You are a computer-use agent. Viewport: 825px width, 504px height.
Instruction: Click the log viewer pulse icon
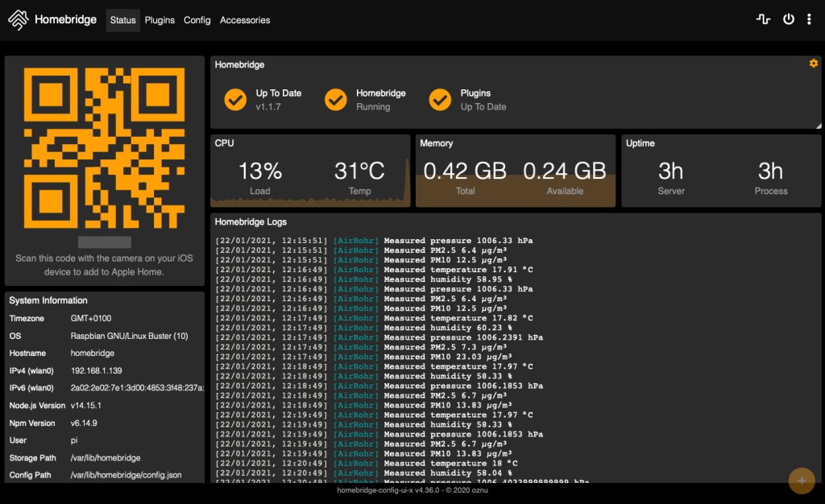pos(763,19)
